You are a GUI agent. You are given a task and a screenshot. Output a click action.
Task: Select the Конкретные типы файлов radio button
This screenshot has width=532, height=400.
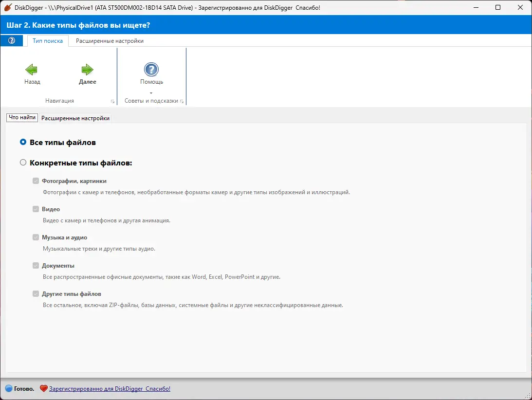pyautogui.click(x=23, y=162)
